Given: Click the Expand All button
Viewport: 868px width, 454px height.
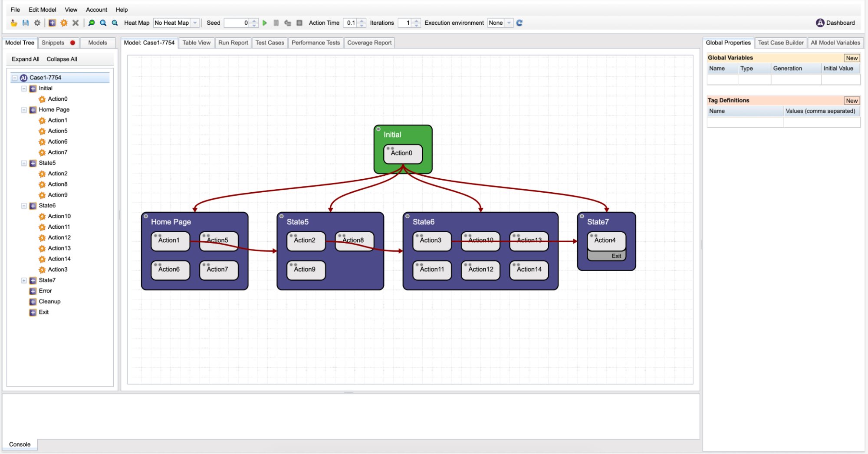Looking at the screenshot, I should click(x=25, y=59).
